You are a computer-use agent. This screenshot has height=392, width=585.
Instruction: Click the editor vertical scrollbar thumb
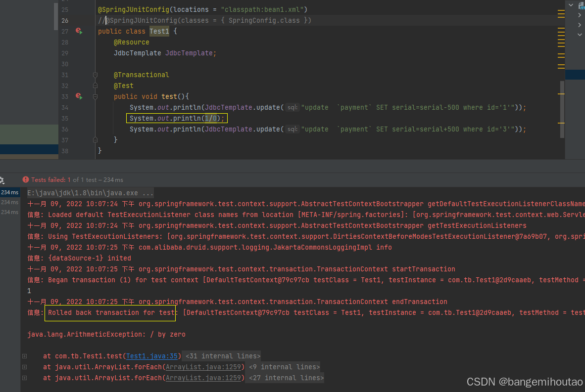(562, 109)
